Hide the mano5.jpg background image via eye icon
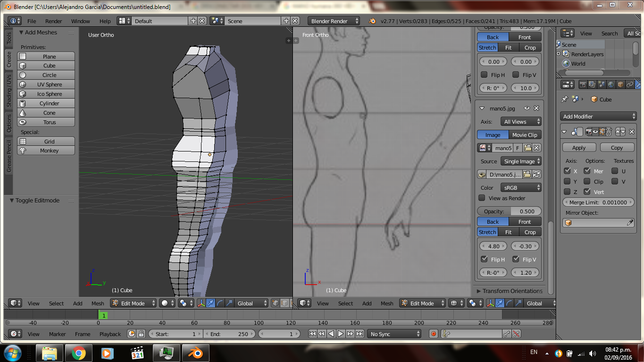644x362 pixels. pyautogui.click(x=527, y=109)
